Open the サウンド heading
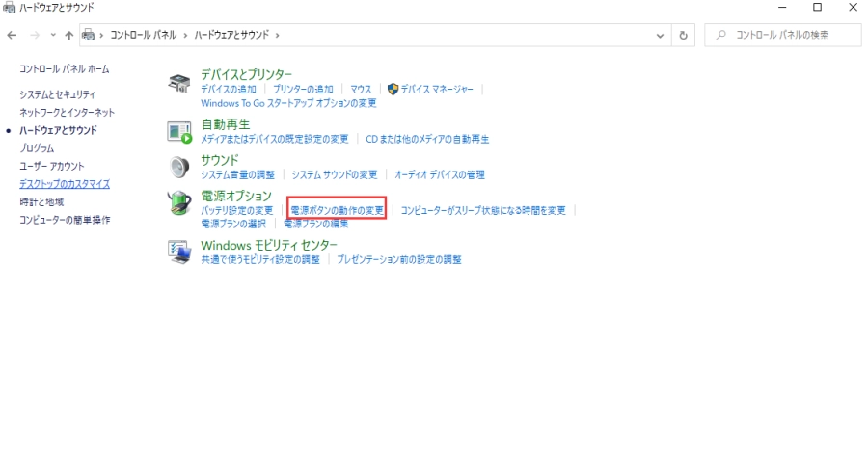The image size is (868, 476). click(219, 160)
